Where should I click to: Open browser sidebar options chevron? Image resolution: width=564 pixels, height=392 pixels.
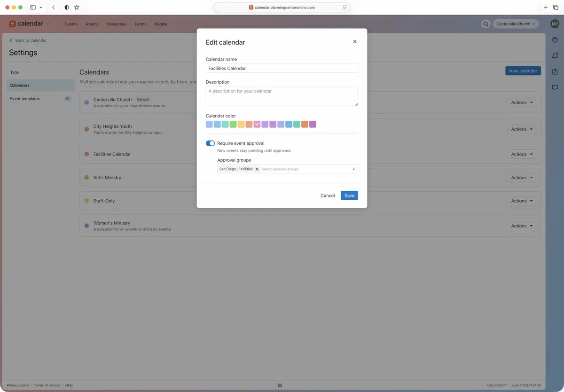[41, 8]
